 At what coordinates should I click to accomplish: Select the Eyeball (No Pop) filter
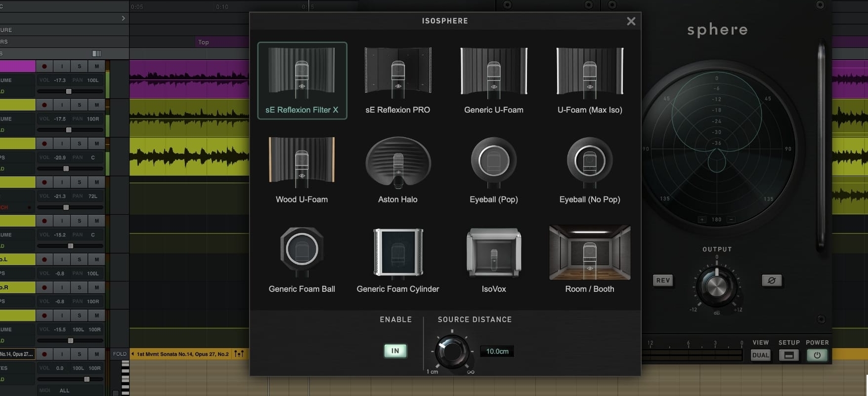click(590, 170)
